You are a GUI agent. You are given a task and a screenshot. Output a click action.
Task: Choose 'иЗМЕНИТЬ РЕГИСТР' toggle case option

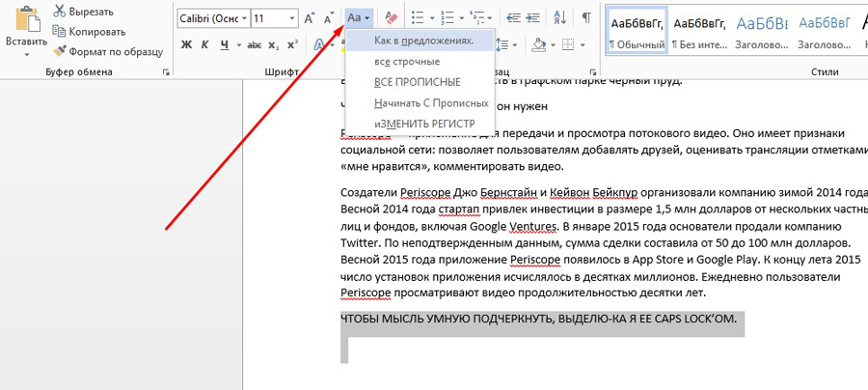(x=420, y=123)
